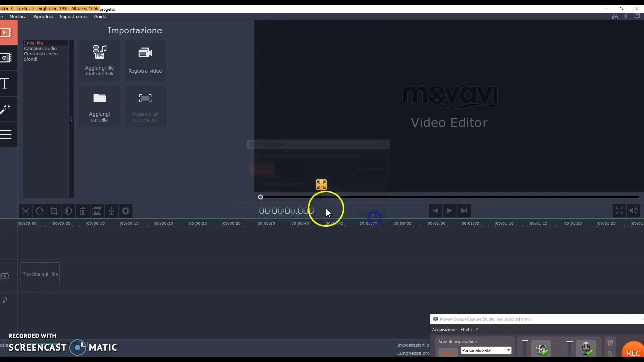Click the Rotate clip tool
Viewport: 644px width, 362px height.
[40, 211]
